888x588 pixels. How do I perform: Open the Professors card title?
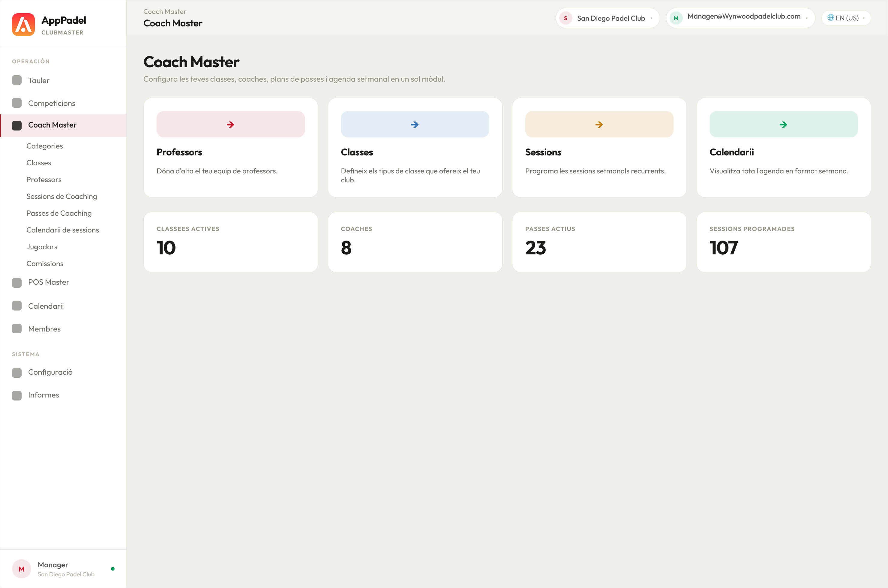pyautogui.click(x=179, y=152)
